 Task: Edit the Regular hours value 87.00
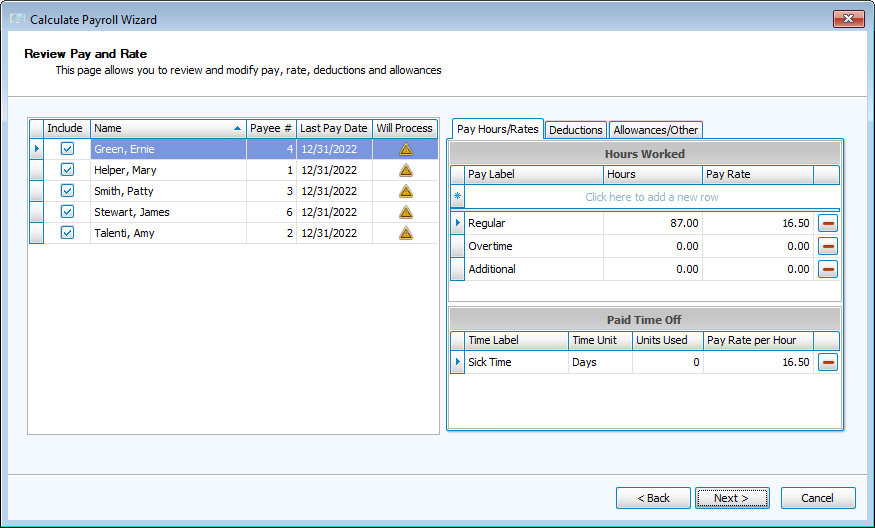[652, 223]
